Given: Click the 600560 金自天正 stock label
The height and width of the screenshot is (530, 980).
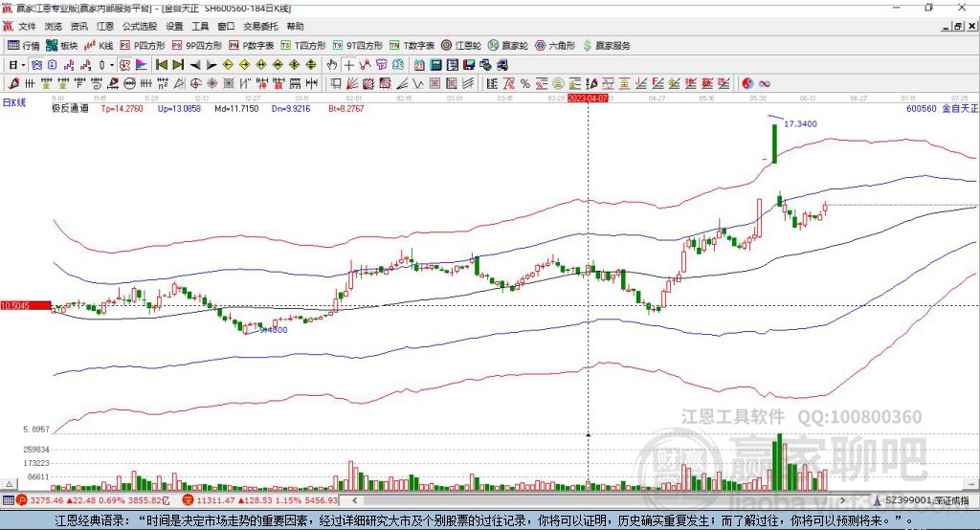Looking at the screenshot, I should point(942,108).
